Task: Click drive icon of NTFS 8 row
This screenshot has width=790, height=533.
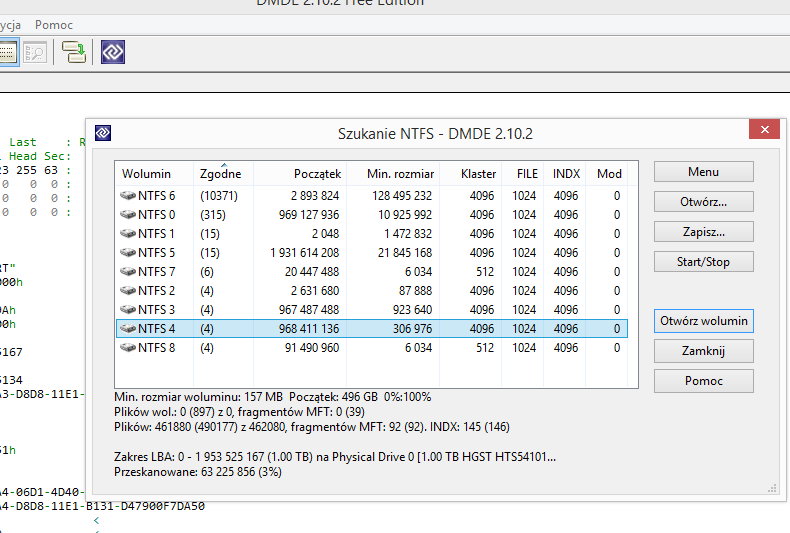Action: coord(128,347)
